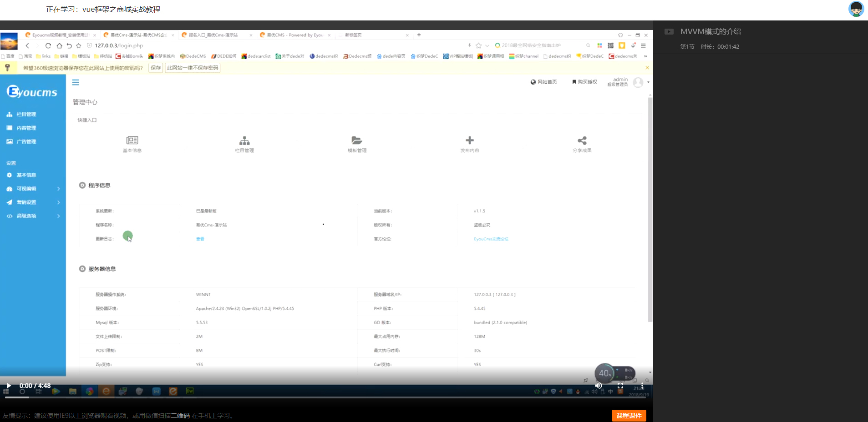
Task: Click the browser home icon in the toolbar
Action: (59, 45)
